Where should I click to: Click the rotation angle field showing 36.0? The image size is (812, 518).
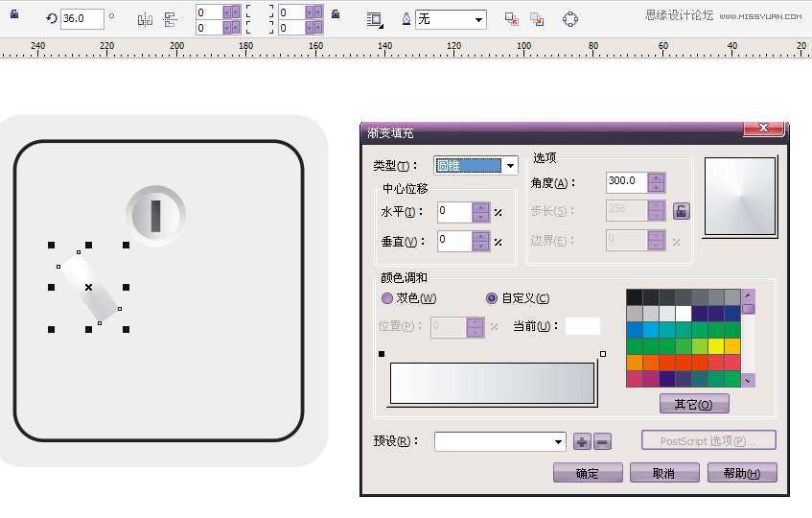(x=81, y=18)
